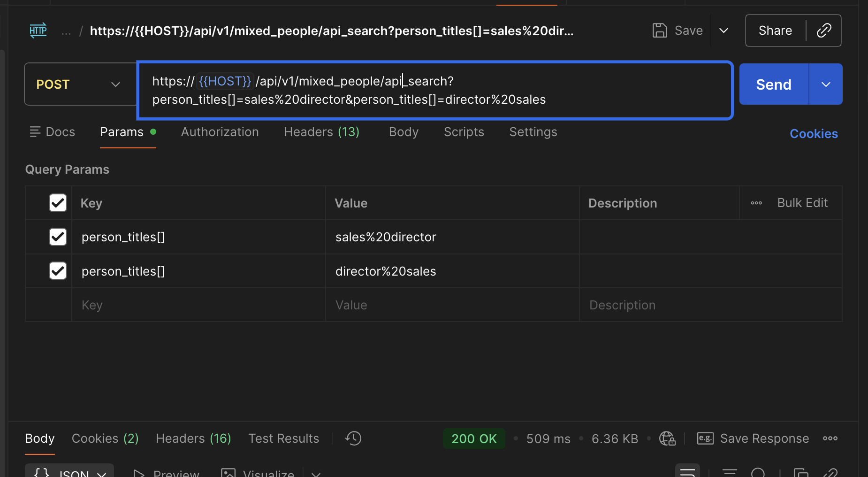Switch to the Authorization tab
The width and height of the screenshot is (868, 477).
220,132
